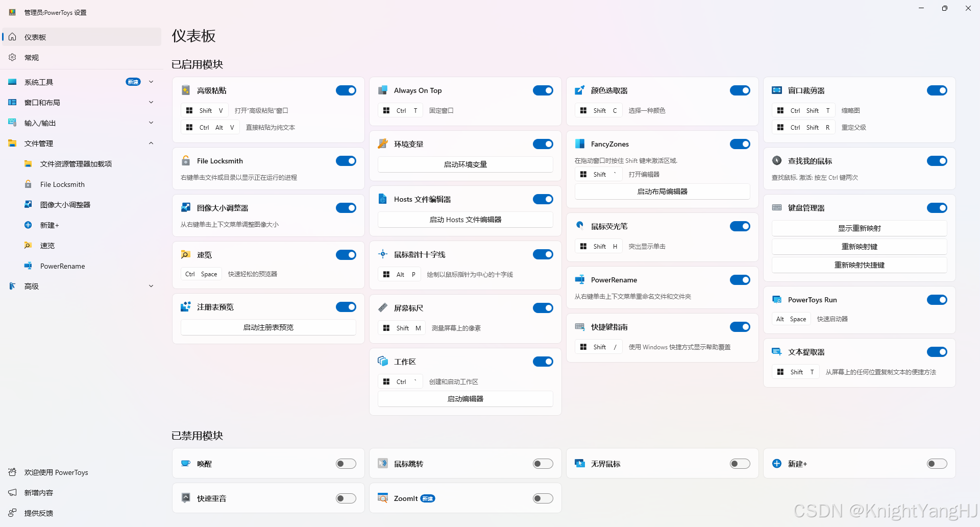980x527 pixels.
Task: Click the 鼠标指针十字线 crosshair icon
Action: click(x=383, y=254)
